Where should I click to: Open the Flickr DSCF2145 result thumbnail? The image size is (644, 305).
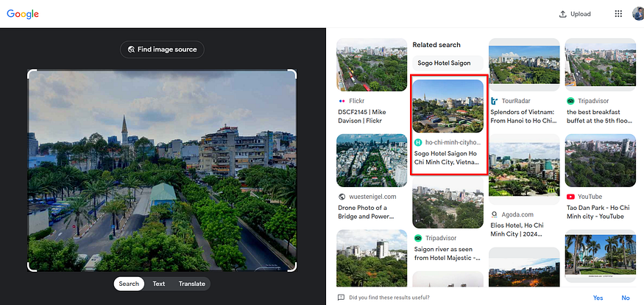click(x=371, y=65)
